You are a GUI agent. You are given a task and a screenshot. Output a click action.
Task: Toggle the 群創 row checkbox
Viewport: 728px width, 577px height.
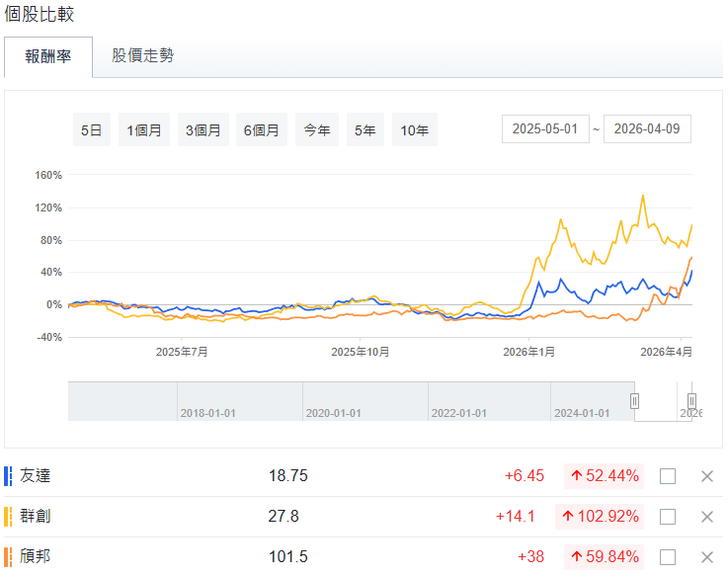[x=668, y=517]
